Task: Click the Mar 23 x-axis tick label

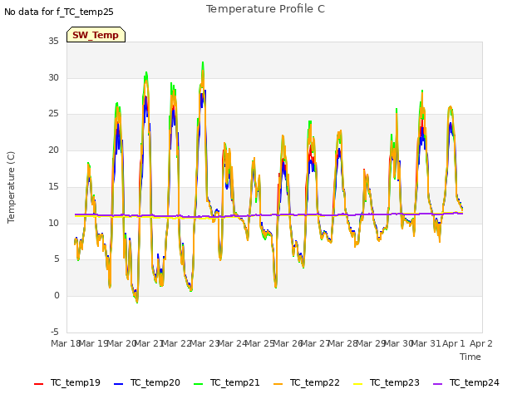Action: click(x=204, y=343)
